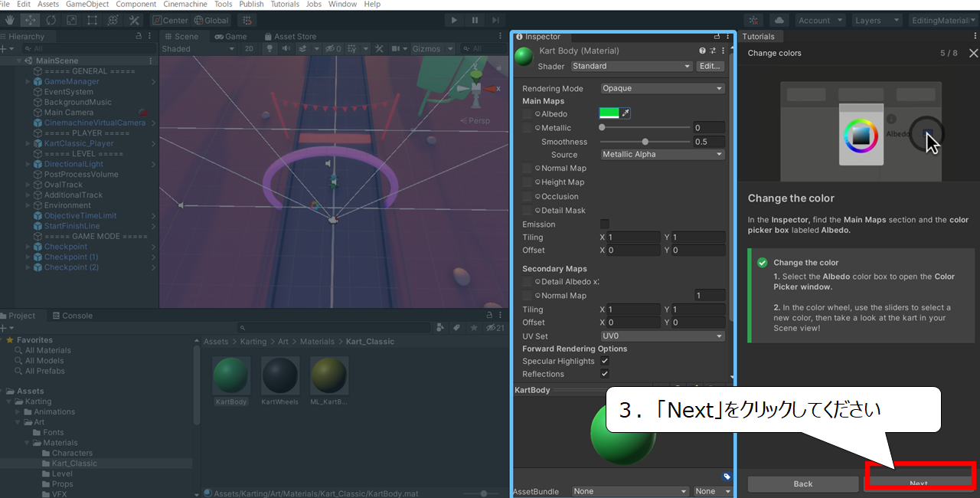Lock the Hierarchy panel
The width and height of the screenshot is (980, 498).
139,36
